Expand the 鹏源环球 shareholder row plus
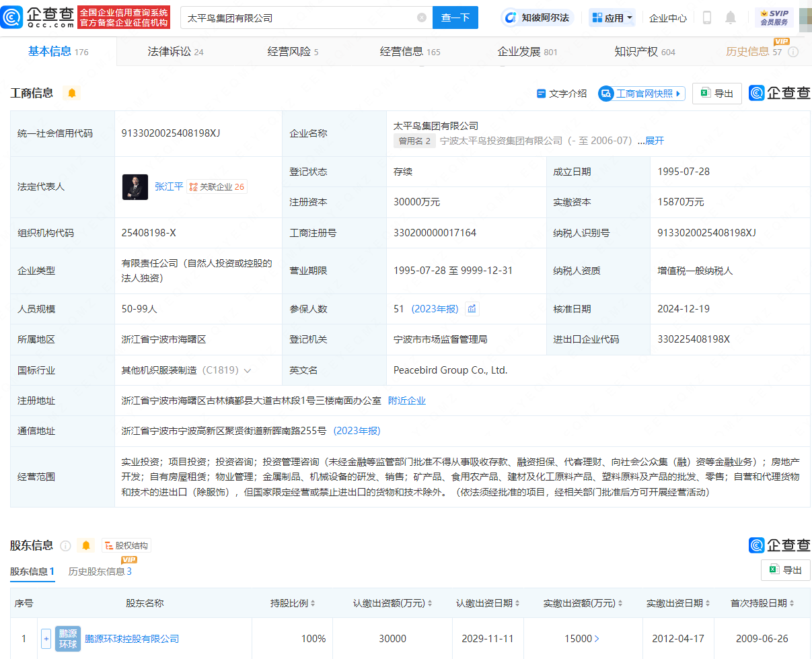812x659 pixels. point(46,639)
